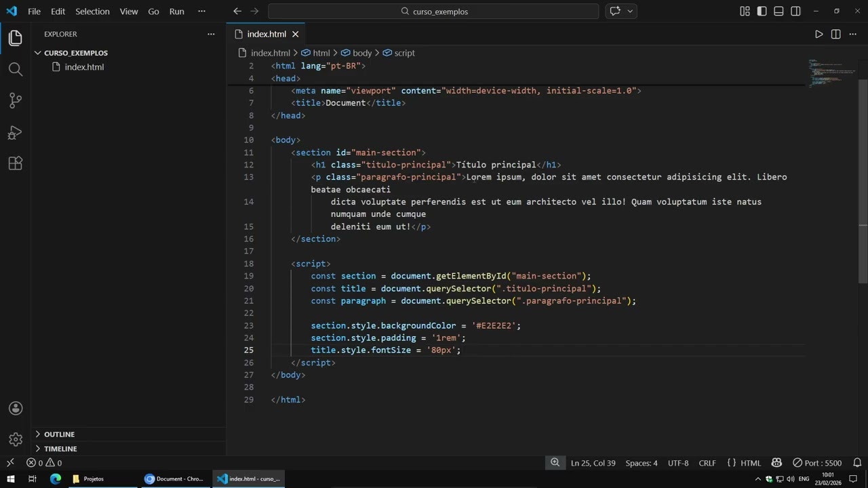Open the Selection menu
This screenshot has width=868, height=488.
[x=92, y=11]
